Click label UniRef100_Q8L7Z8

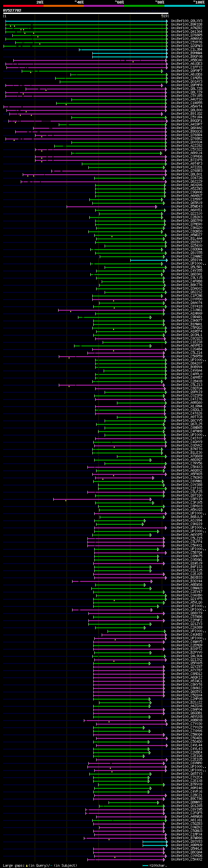tap(187, 89)
